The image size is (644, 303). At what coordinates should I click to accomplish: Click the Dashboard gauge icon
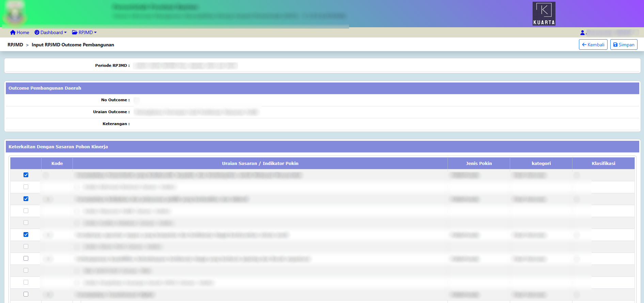click(x=37, y=32)
